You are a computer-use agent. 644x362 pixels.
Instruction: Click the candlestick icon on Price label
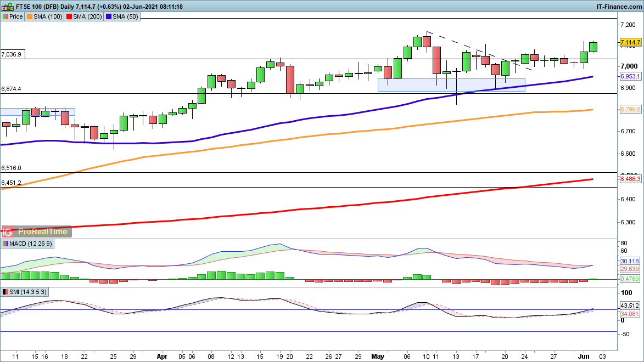click(x=5, y=16)
